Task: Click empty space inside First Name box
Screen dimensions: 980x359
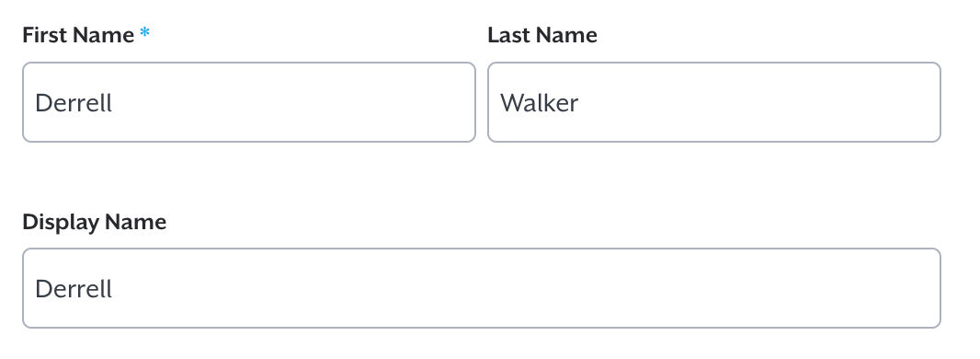Action: pos(294,102)
